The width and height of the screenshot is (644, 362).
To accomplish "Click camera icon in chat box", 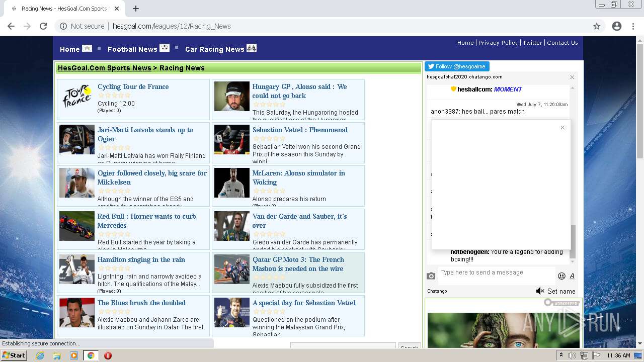I will [431, 276].
